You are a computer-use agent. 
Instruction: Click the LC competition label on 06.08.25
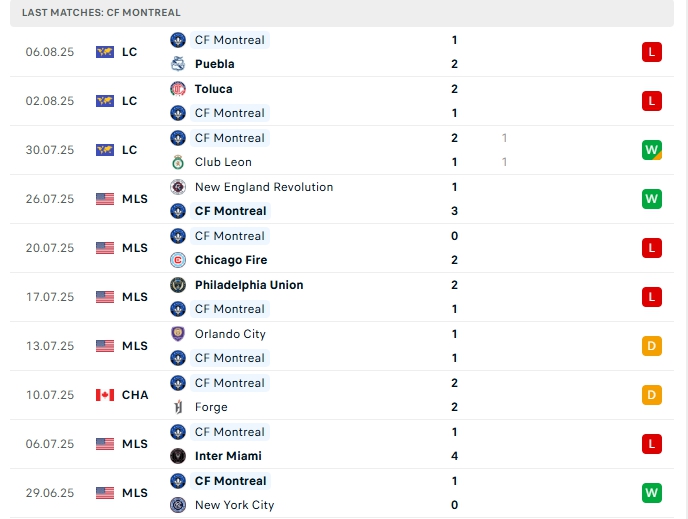click(x=129, y=52)
